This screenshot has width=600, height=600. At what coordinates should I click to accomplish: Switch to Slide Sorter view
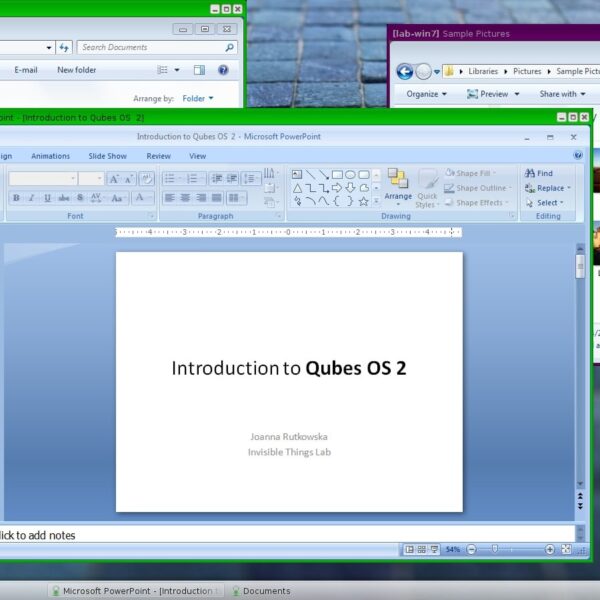[x=422, y=550]
